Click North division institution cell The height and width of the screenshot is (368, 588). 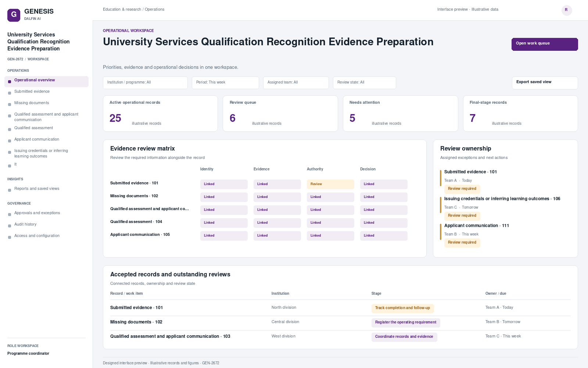(284, 308)
